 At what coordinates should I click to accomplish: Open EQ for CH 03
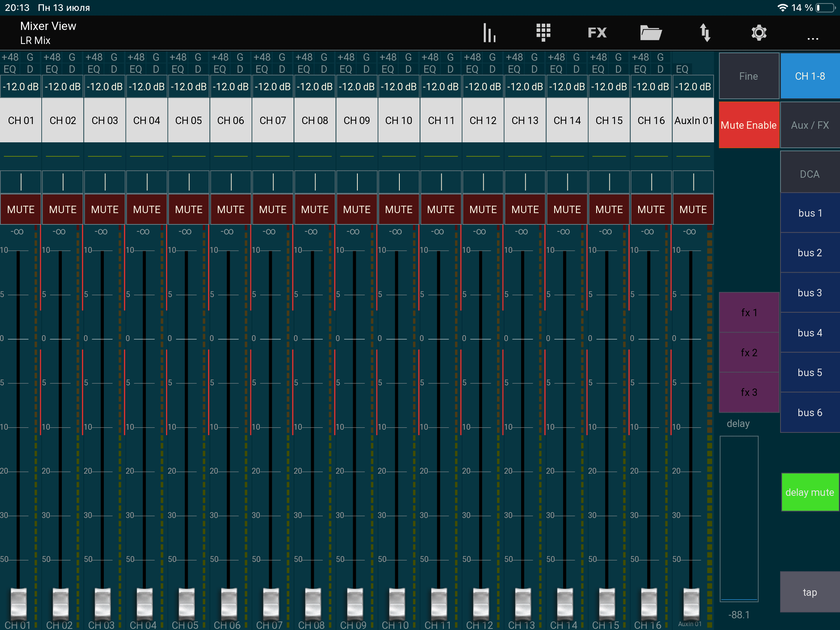coord(94,69)
